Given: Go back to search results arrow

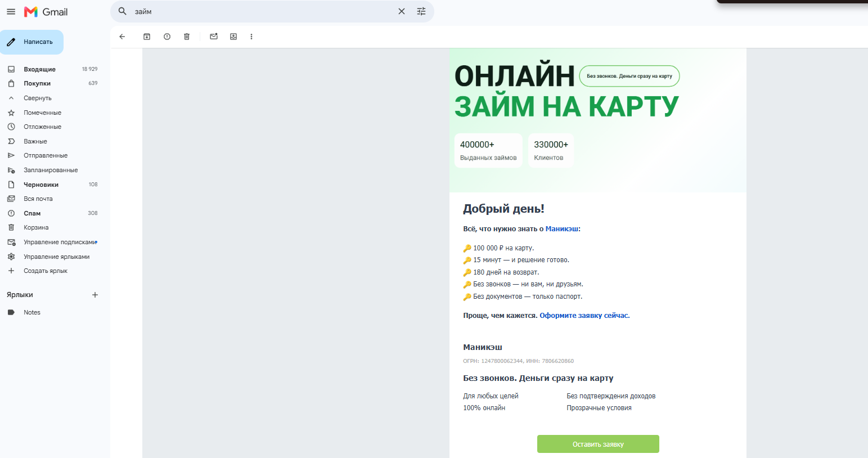Looking at the screenshot, I should point(122,37).
